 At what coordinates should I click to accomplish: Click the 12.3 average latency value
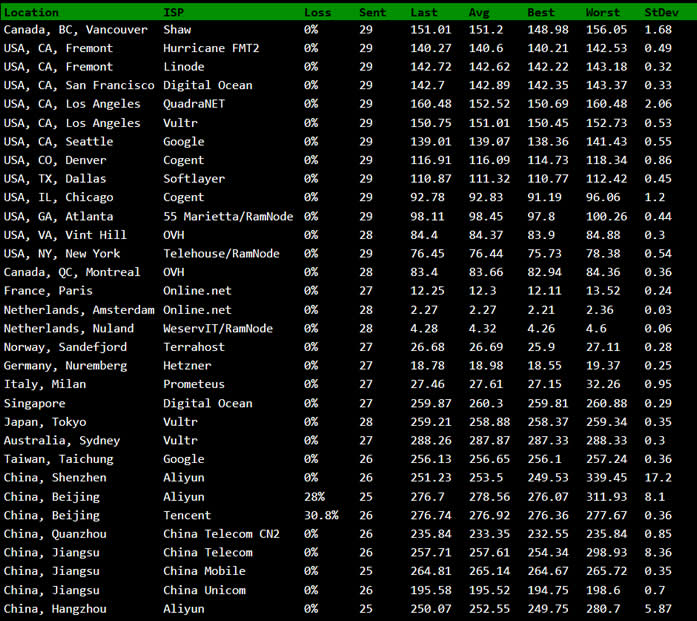pos(482,291)
